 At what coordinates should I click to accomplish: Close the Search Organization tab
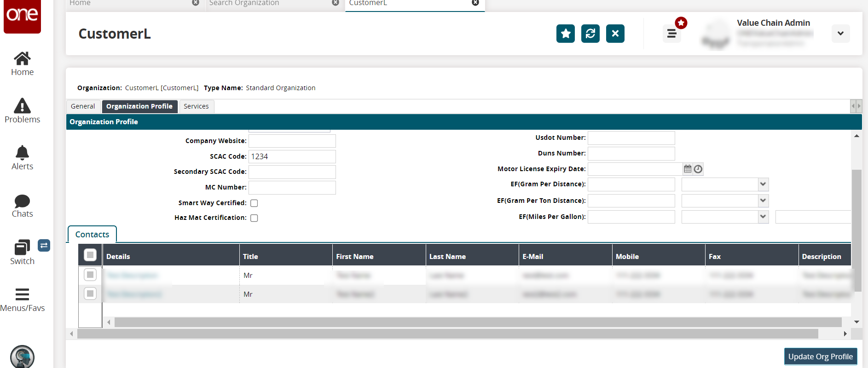point(336,3)
